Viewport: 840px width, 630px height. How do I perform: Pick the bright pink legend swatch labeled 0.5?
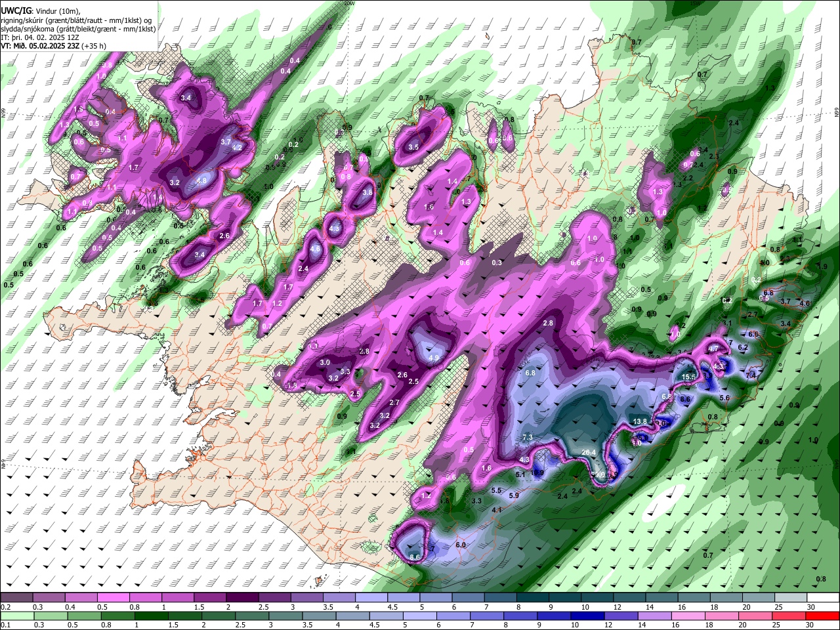112,598
